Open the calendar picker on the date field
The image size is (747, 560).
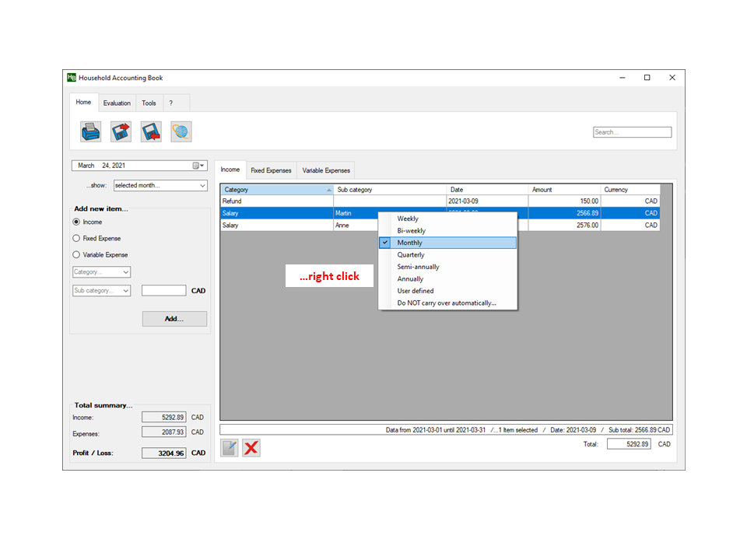(198, 166)
